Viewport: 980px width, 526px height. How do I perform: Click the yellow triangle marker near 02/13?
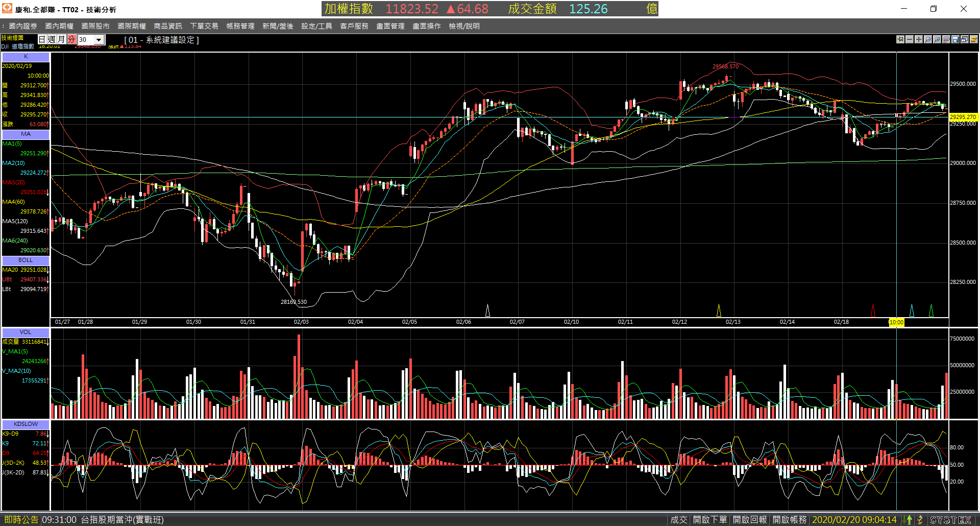[719, 310]
